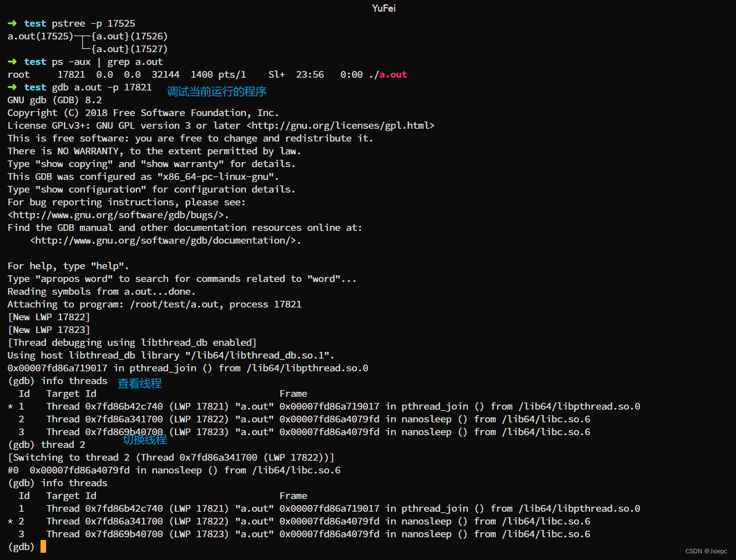Click the red highlighted 'a.out' match
The height and width of the screenshot is (560, 736).
393,74
